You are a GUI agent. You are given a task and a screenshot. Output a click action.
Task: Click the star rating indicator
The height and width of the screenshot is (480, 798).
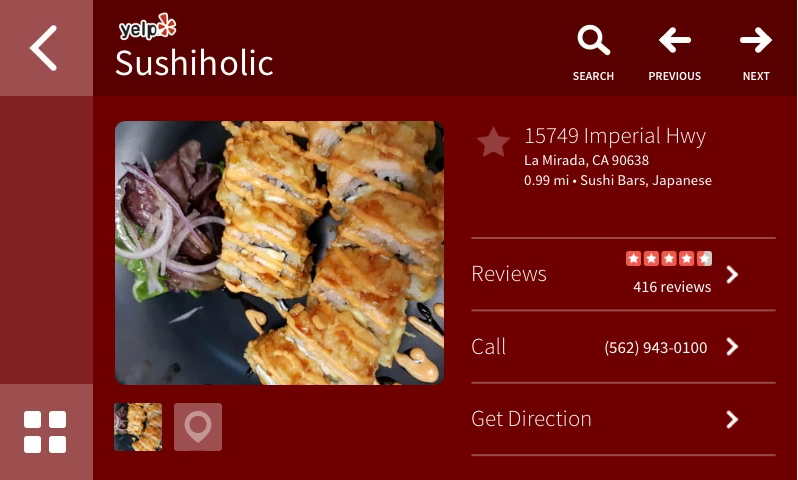pyautogui.click(x=669, y=259)
